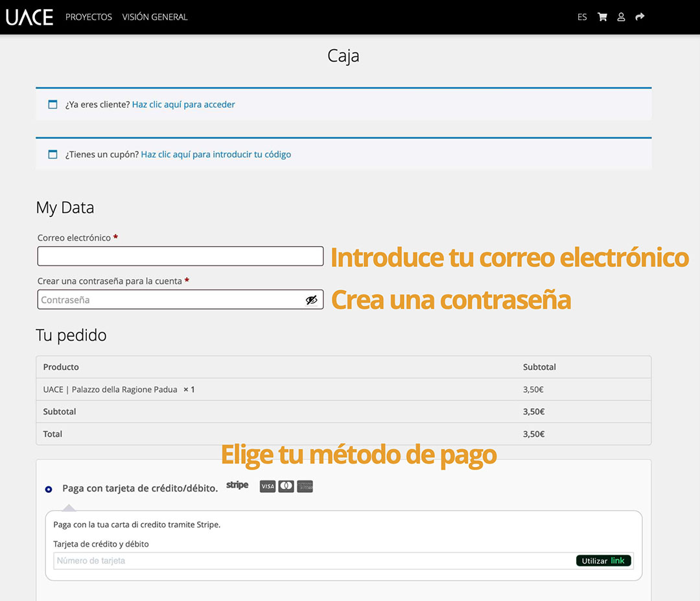
Task: Click the user account icon
Action: pyautogui.click(x=621, y=17)
